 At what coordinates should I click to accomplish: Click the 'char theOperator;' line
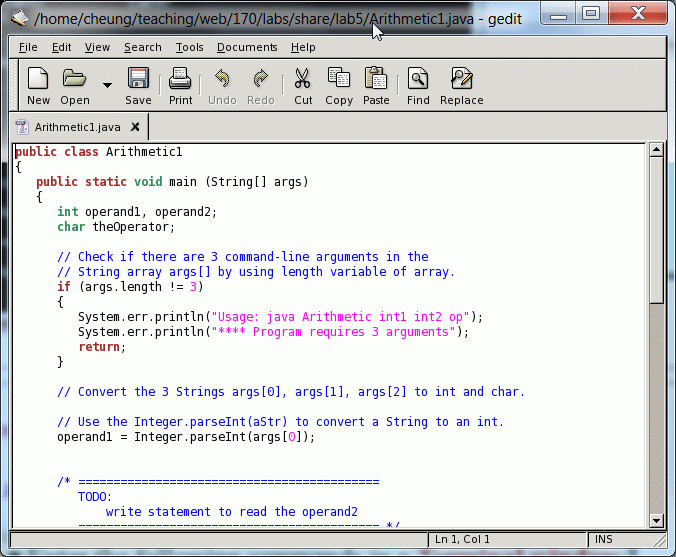click(116, 227)
